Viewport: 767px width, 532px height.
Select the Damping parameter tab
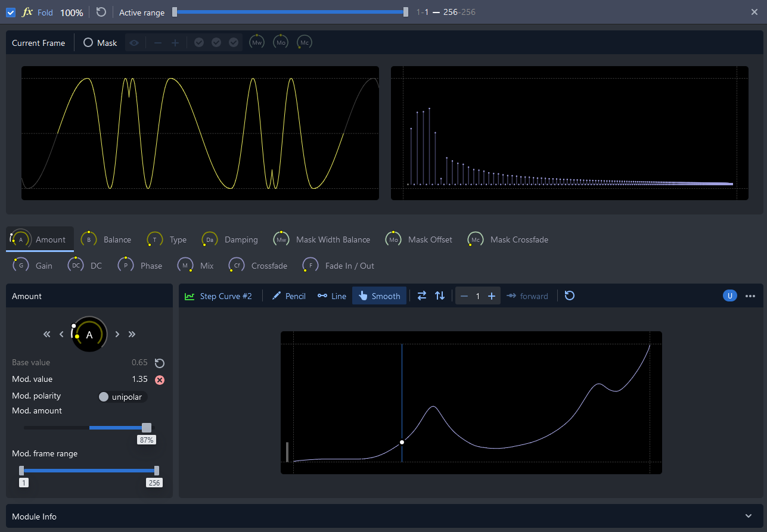coord(229,239)
